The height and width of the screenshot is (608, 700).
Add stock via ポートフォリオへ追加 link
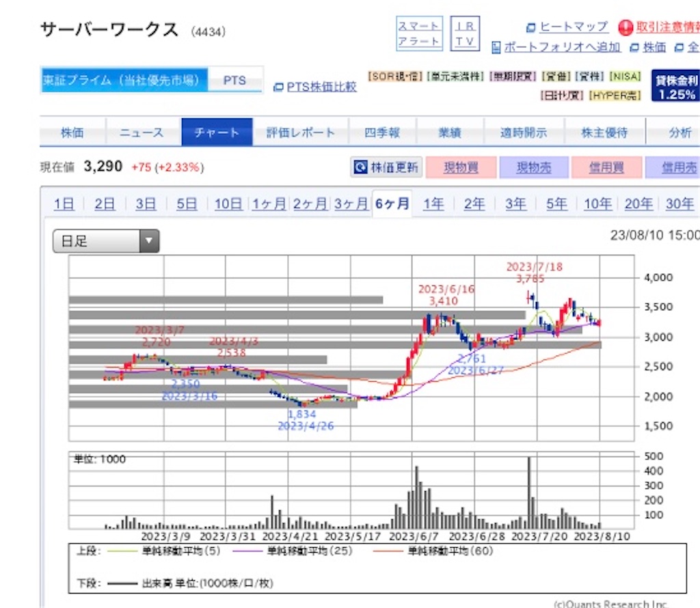(x=562, y=47)
